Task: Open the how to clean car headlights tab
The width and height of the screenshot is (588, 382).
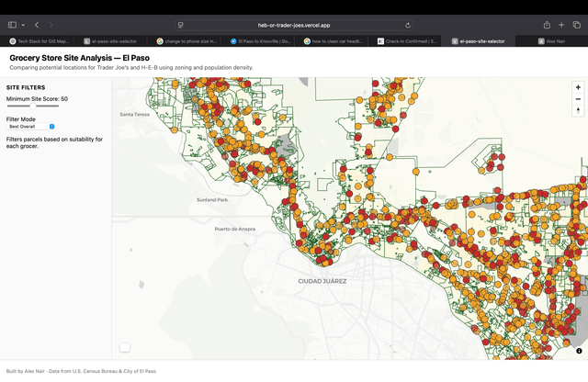Action: coord(337,41)
